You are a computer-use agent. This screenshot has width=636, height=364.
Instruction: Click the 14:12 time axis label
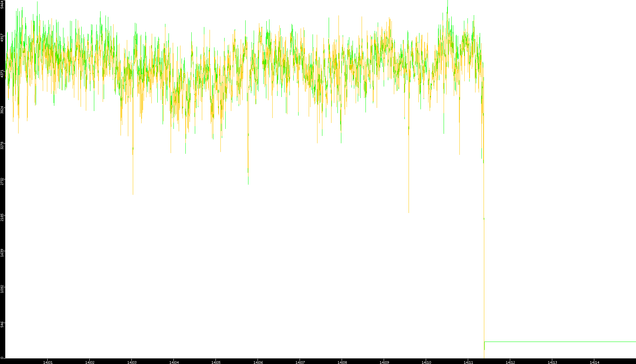pyautogui.click(x=510, y=362)
